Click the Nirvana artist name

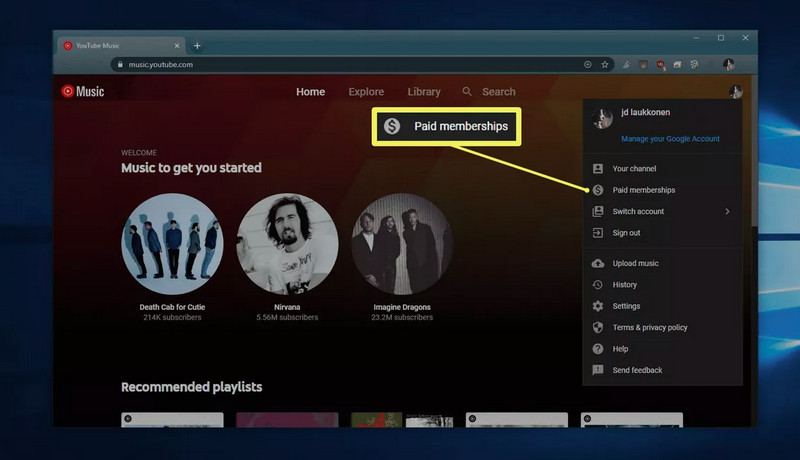click(287, 307)
